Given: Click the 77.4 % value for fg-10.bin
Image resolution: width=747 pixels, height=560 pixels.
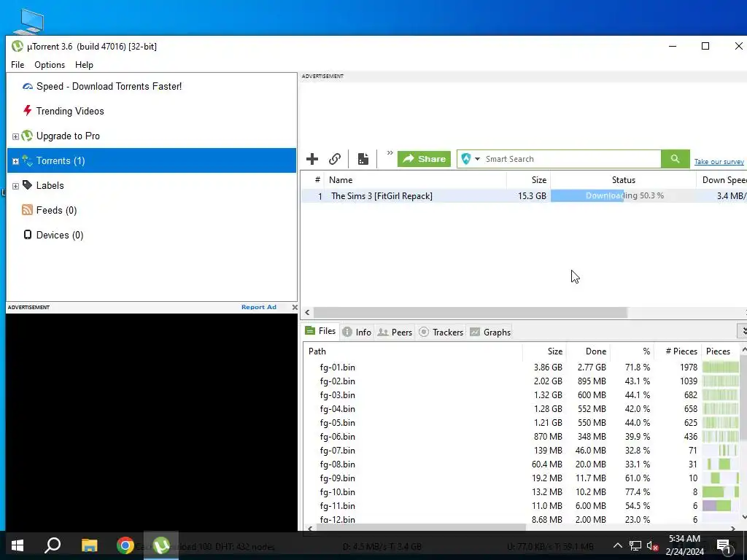Looking at the screenshot, I should coord(638,492).
